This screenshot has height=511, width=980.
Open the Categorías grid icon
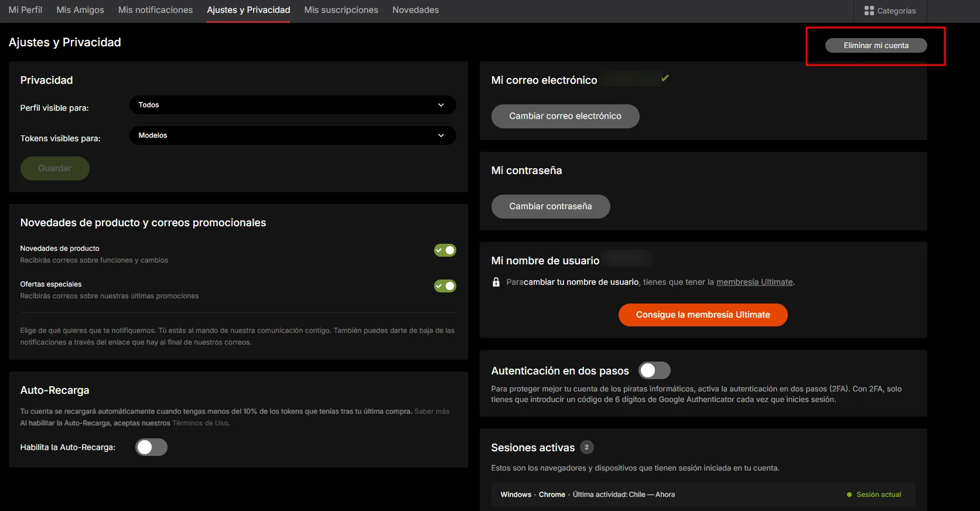(869, 11)
